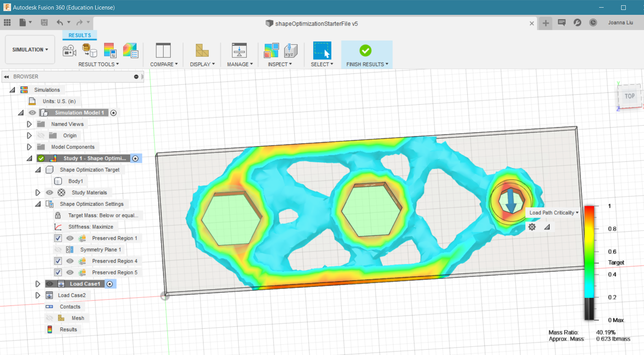Hide Preserved Region 5 via eye icon
The image size is (644, 355).
(70, 272)
